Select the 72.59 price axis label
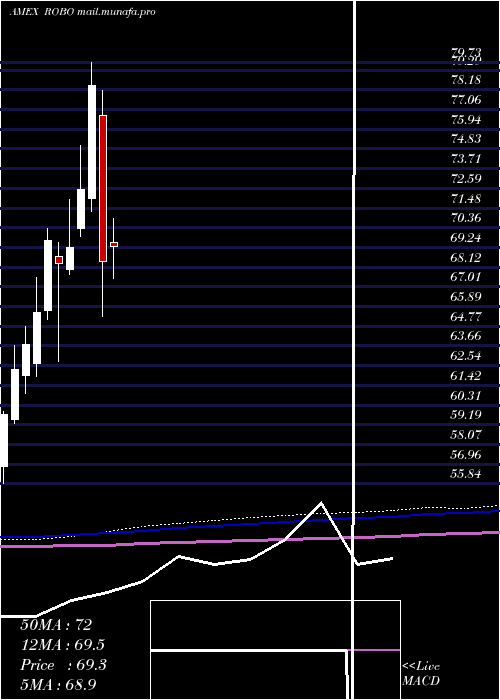Viewport: 500px width, 700px height. [466, 179]
